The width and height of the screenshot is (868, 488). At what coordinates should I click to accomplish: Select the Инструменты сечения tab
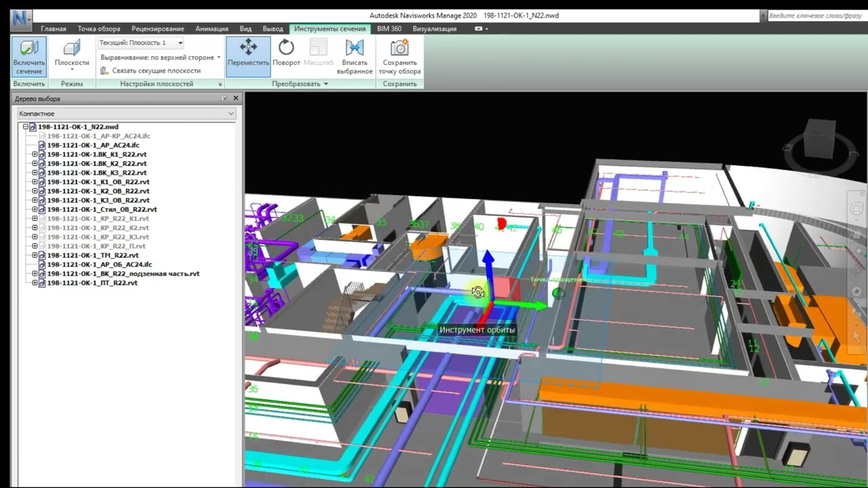330,29
